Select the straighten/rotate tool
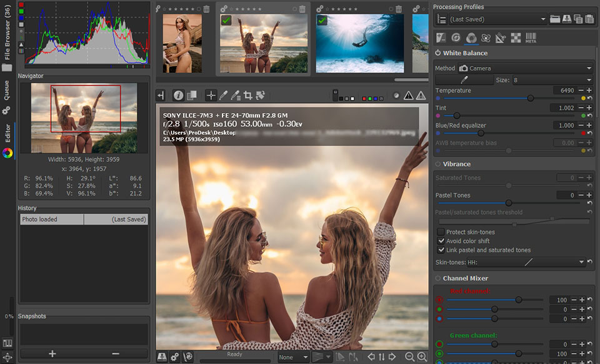600x364 pixels. (x=261, y=95)
